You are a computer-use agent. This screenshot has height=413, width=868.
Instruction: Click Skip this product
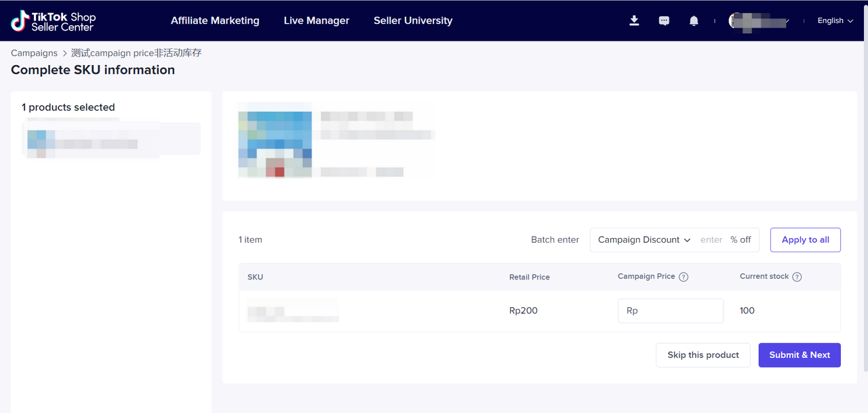[x=703, y=355]
